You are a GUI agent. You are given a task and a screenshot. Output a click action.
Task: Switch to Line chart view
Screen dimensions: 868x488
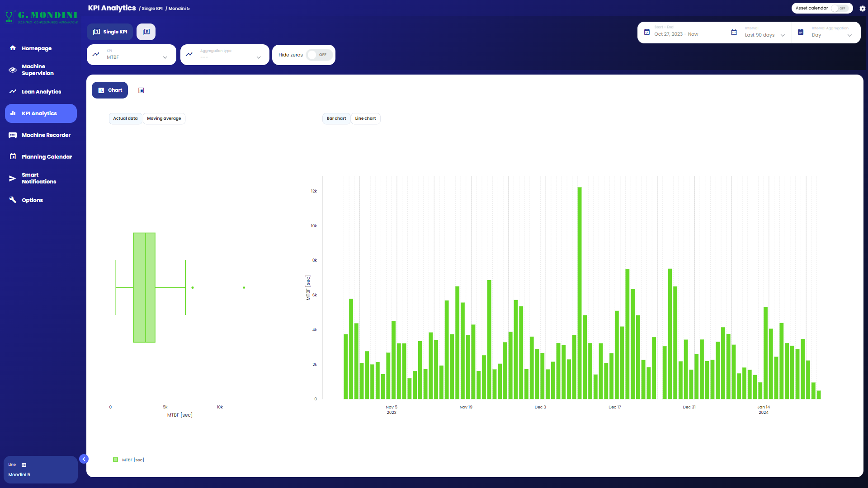coord(365,118)
